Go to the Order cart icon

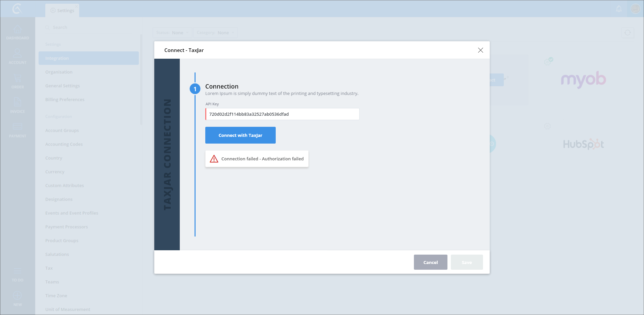[17, 78]
